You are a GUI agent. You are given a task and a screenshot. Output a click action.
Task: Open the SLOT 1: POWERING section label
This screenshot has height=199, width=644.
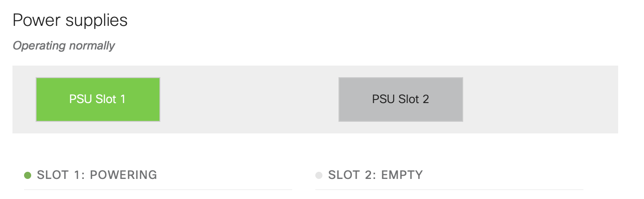coord(97,175)
